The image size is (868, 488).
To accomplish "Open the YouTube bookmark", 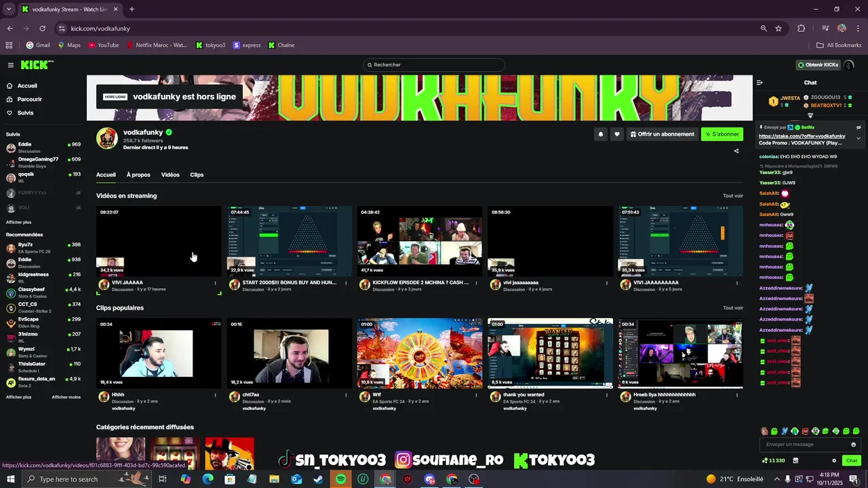I will pyautogui.click(x=104, y=45).
